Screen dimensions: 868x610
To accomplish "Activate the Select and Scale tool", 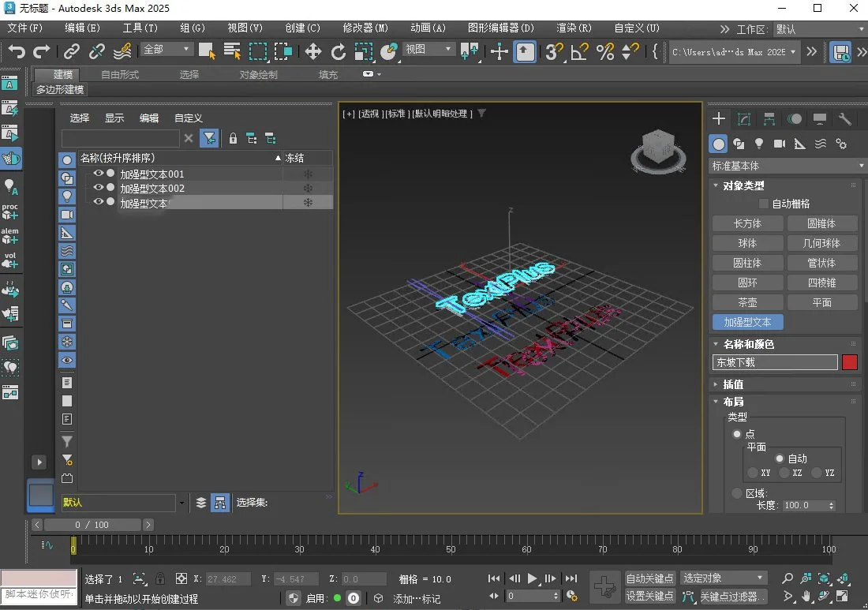I will click(363, 51).
